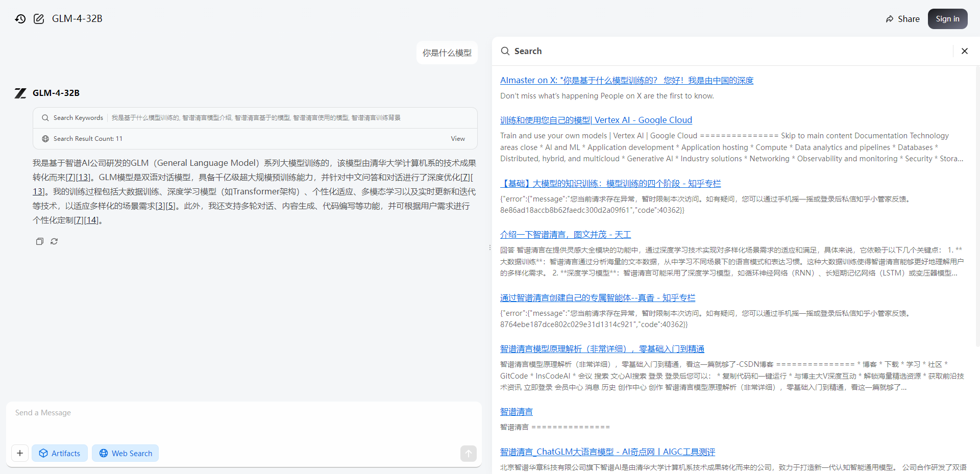980x474 pixels.
Task: Toggle the Web Search option
Action: [x=125, y=453]
